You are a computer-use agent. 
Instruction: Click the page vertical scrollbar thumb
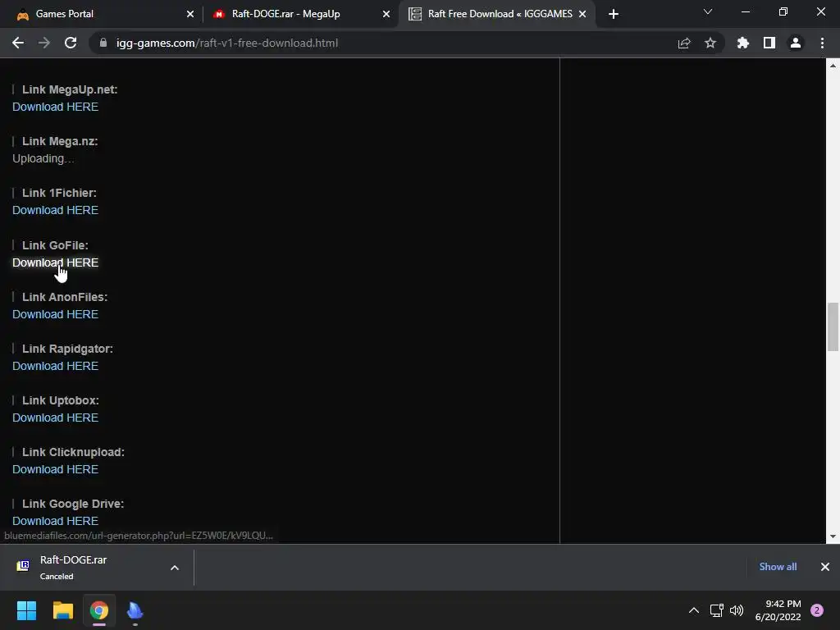[x=833, y=326]
